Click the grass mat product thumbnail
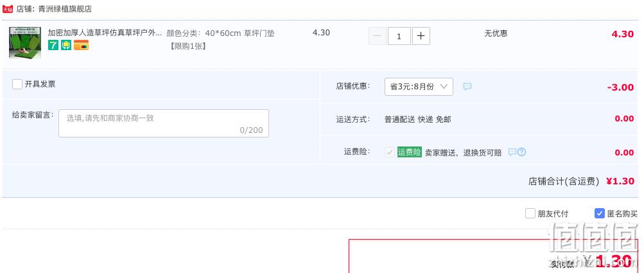The width and height of the screenshot is (644, 273). [x=25, y=43]
